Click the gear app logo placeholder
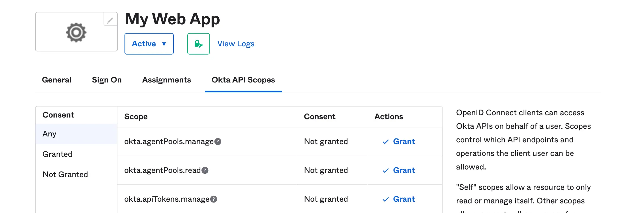 76,32
